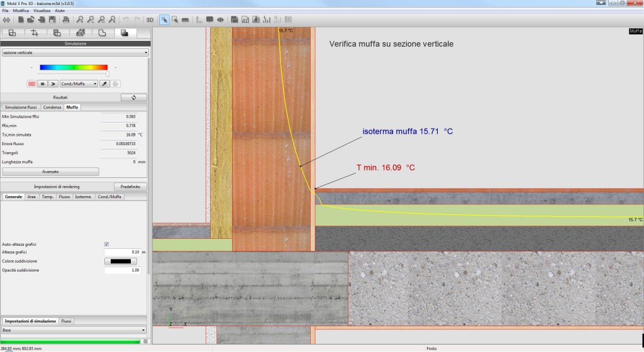Click the Opacità suddivisione value field
The width and height of the screenshot is (644, 352).
(x=123, y=270)
